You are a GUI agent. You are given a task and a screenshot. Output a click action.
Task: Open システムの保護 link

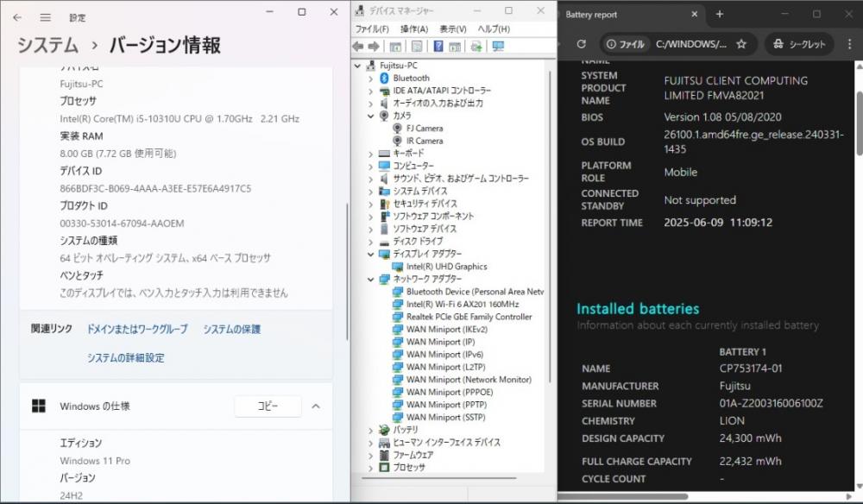coord(231,329)
